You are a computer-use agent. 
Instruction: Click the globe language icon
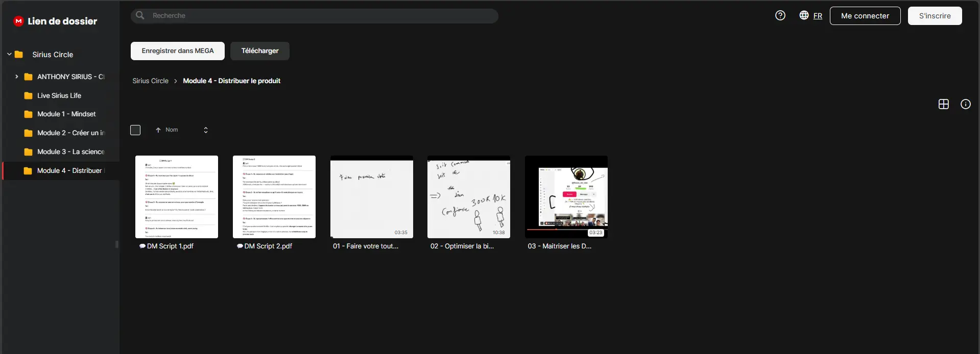804,15
